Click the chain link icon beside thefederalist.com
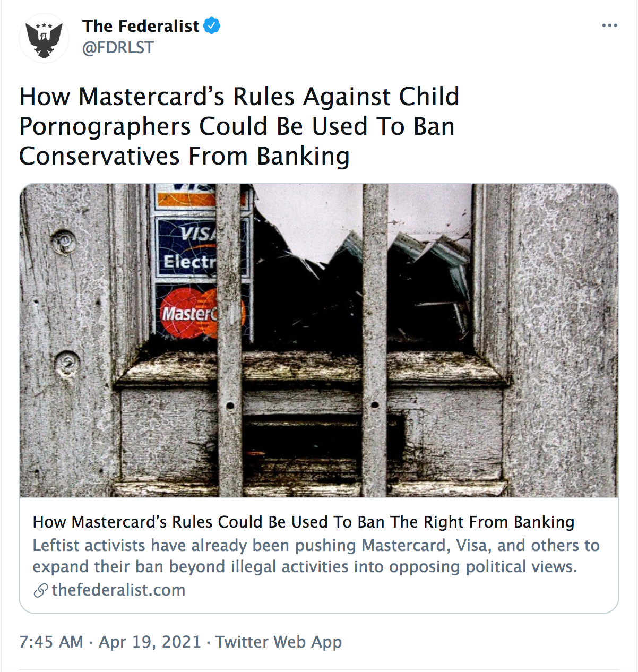 [40, 590]
